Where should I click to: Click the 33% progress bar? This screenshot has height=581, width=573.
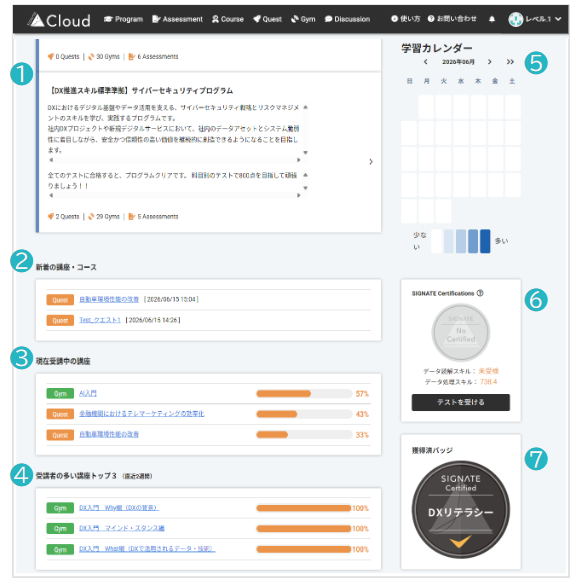pyautogui.click(x=304, y=435)
